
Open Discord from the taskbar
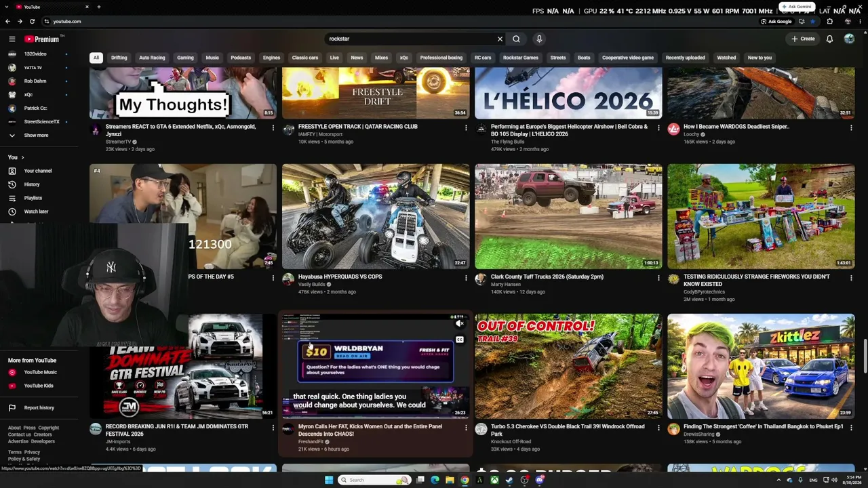tap(540, 480)
